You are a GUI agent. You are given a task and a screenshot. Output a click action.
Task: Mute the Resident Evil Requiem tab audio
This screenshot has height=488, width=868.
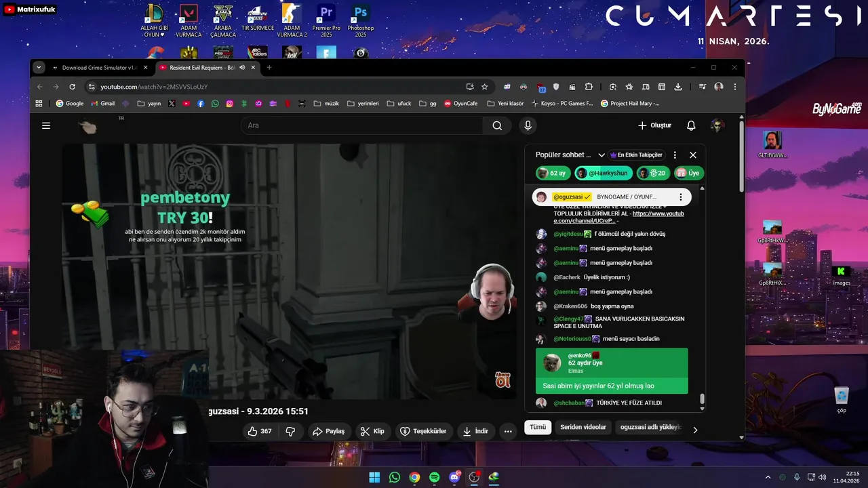pos(242,68)
